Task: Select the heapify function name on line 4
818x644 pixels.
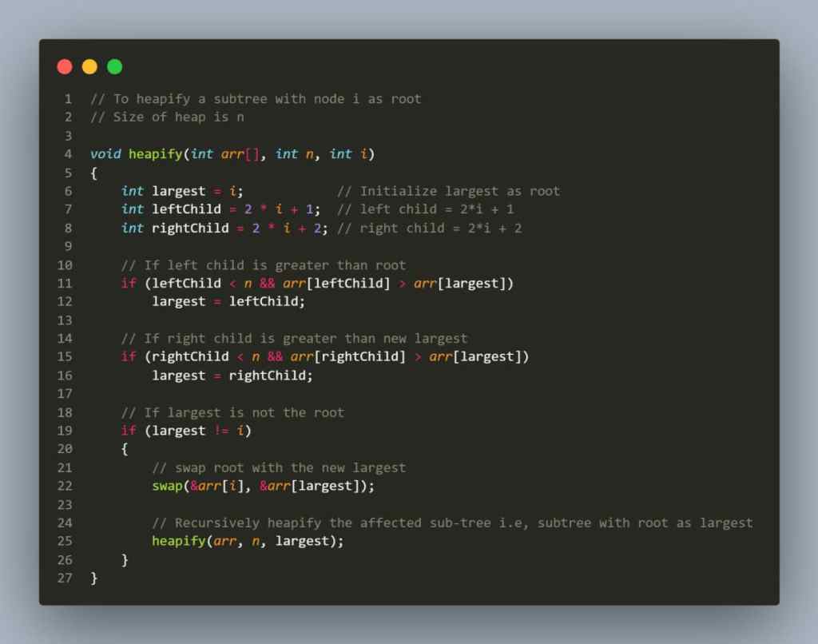Action: tap(157, 153)
